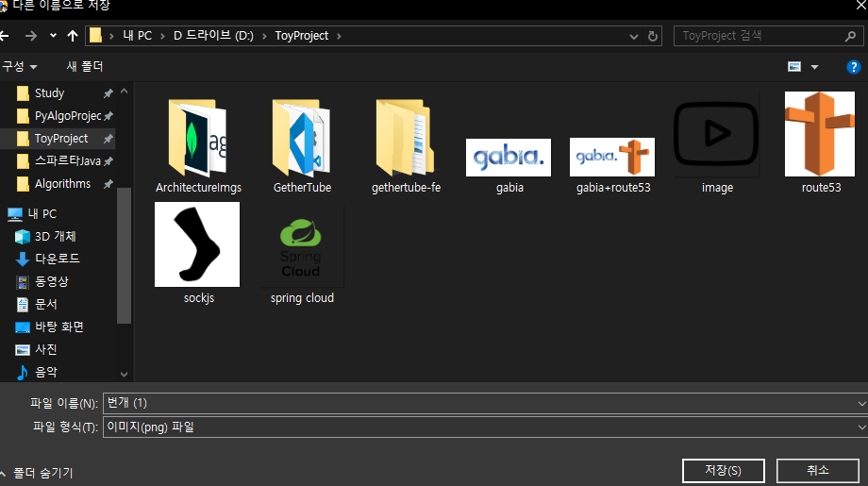Screen dimensions: 868x486
Task: Select the route53 image file
Action: [820, 142]
